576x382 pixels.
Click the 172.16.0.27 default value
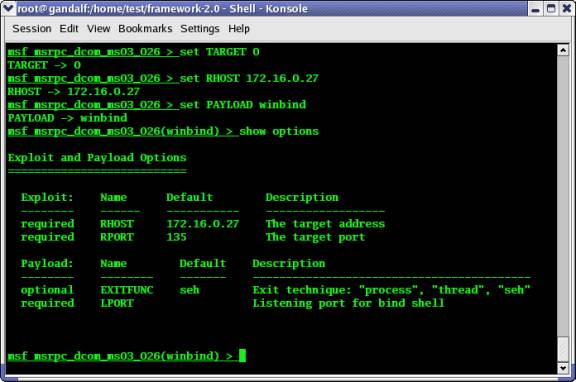[202, 224]
